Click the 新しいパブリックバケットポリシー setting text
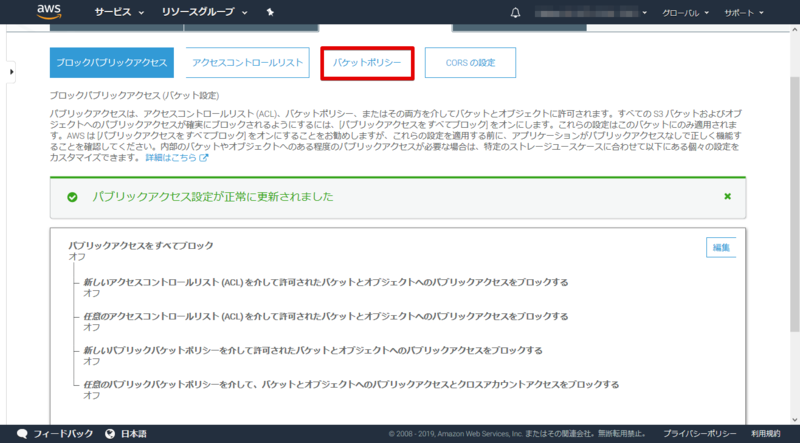The width and height of the screenshot is (800, 443). click(x=313, y=351)
